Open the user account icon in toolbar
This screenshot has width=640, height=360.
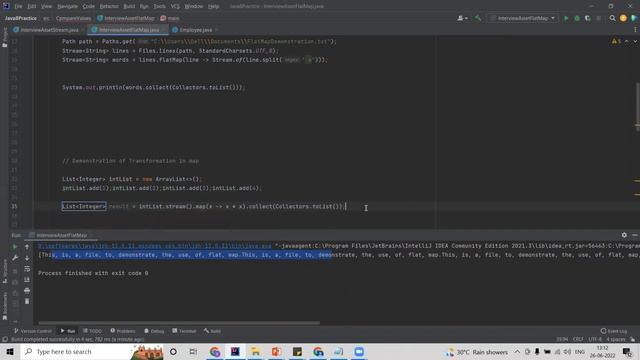tap(460, 18)
